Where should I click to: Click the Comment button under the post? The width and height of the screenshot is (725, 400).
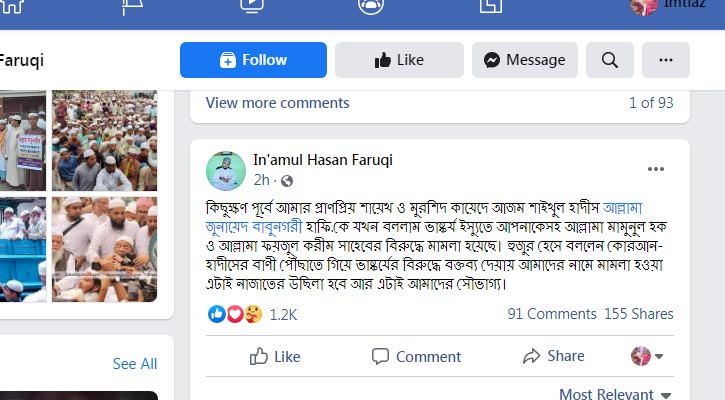[416, 356]
